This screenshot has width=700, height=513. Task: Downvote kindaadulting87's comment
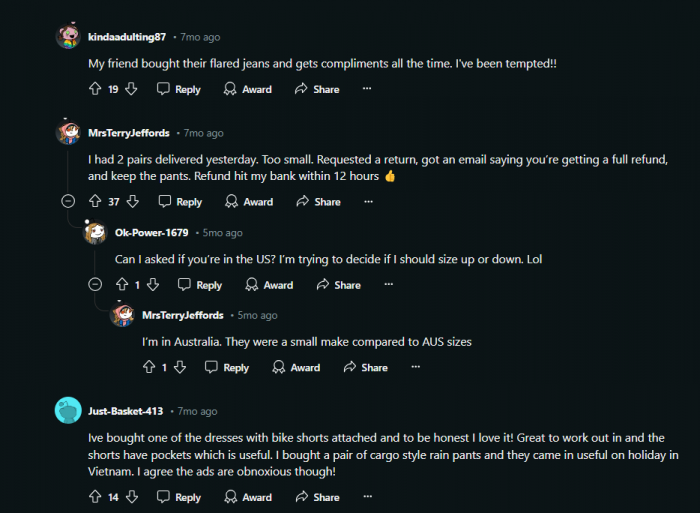pos(131,89)
